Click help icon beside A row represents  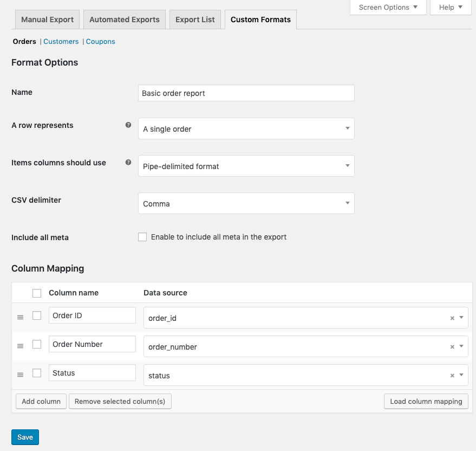pos(128,125)
